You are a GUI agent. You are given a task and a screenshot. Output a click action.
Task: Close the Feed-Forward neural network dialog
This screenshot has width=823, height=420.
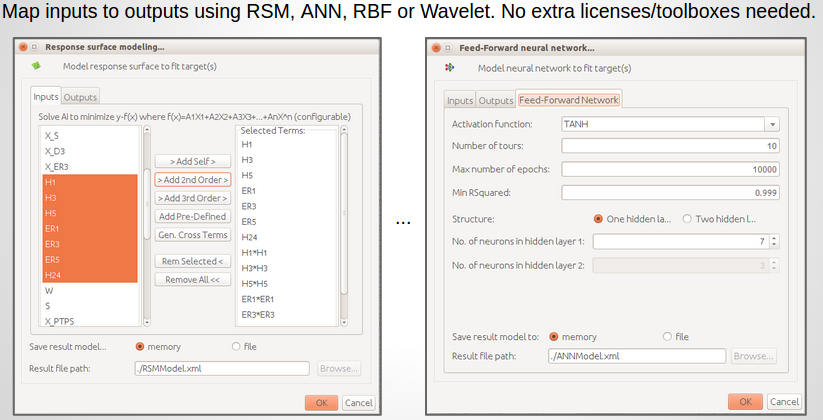(436, 47)
